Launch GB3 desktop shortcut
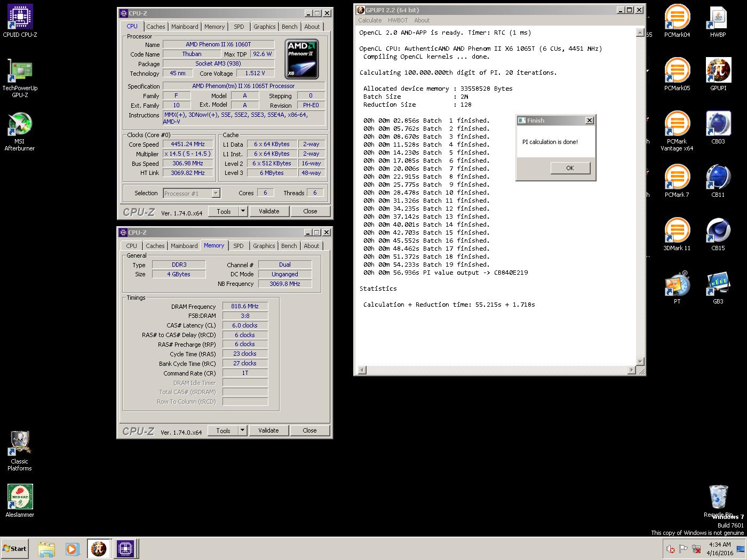Viewport: 747px width, 560px height. click(x=718, y=288)
